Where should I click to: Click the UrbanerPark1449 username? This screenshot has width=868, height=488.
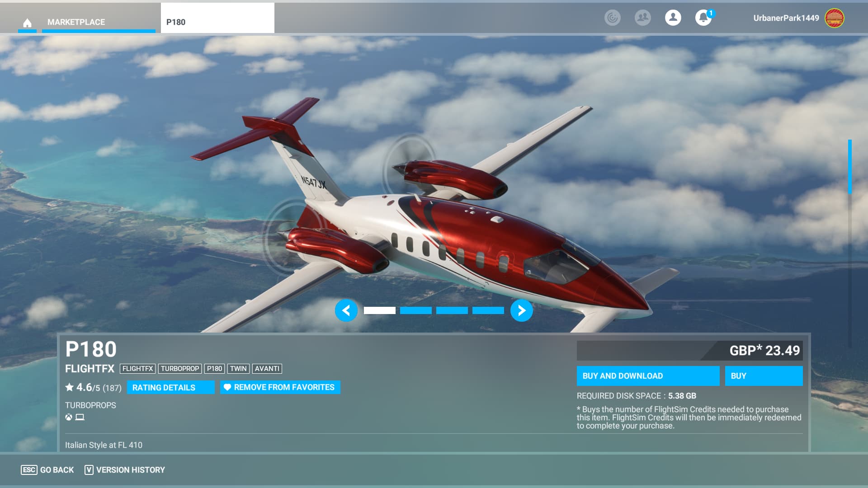pos(786,18)
